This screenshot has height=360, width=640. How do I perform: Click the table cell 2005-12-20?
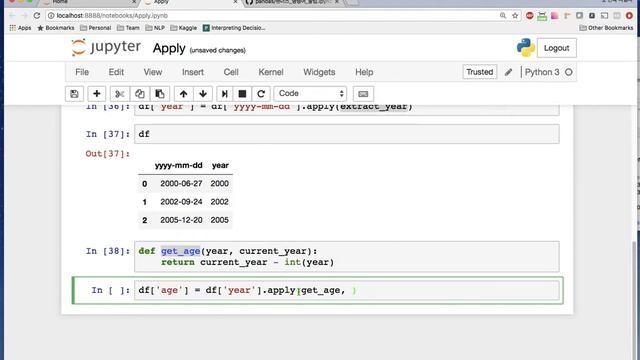coord(181,220)
